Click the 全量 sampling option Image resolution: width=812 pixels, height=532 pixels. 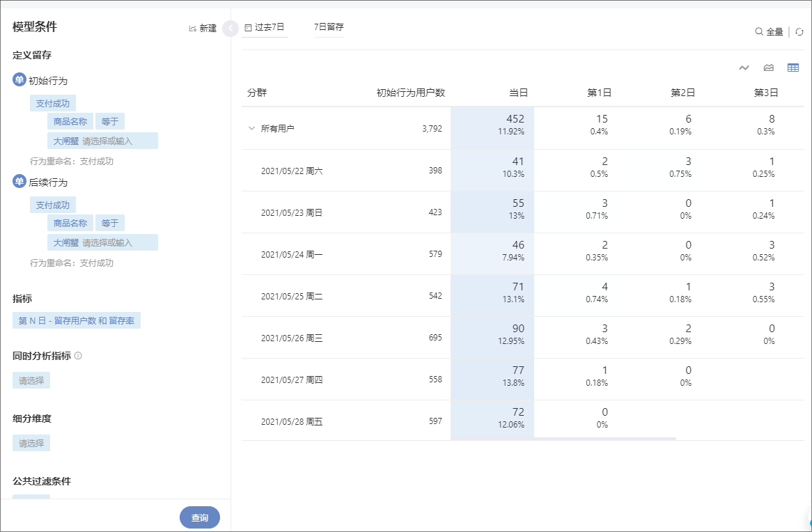click(x=770, y=31)
